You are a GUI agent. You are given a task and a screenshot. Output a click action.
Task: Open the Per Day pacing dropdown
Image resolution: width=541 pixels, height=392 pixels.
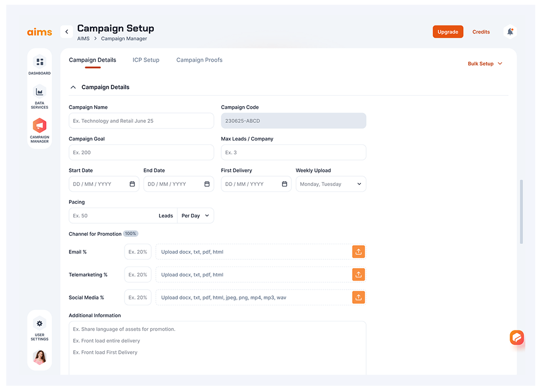[195, 216]
